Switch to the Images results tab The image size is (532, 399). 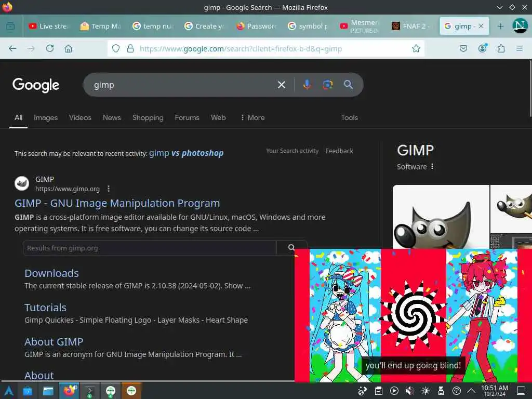point(46,117)
